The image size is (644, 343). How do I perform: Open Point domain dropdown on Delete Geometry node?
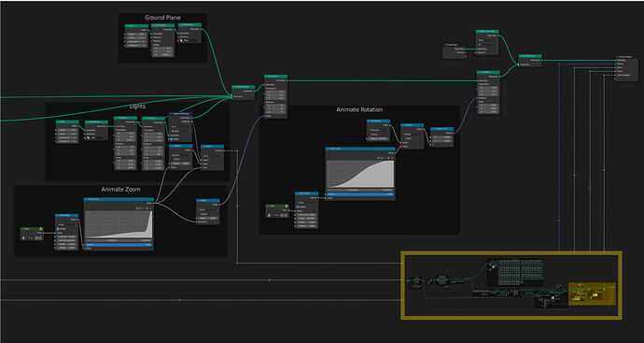point(487,40)
